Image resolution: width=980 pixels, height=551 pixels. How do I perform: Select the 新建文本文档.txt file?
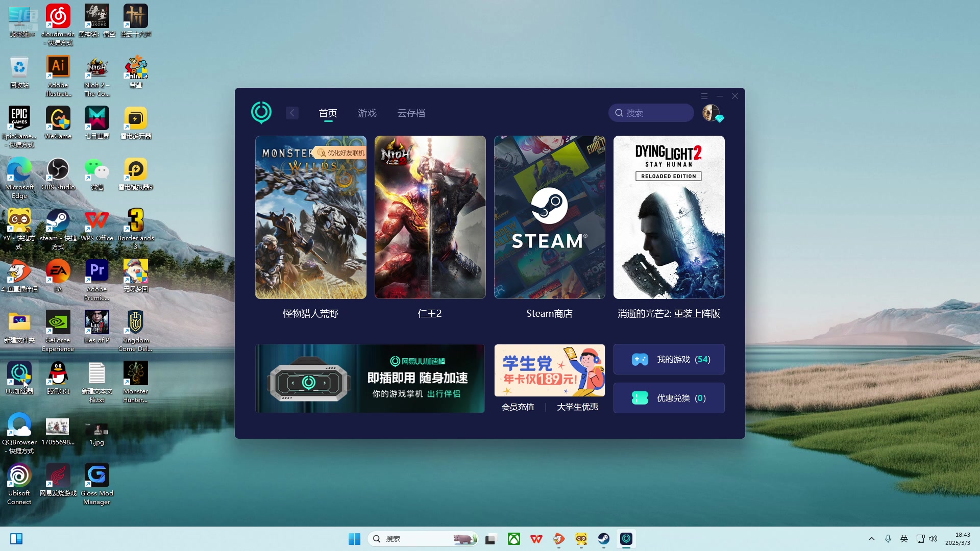click(97, 382)
